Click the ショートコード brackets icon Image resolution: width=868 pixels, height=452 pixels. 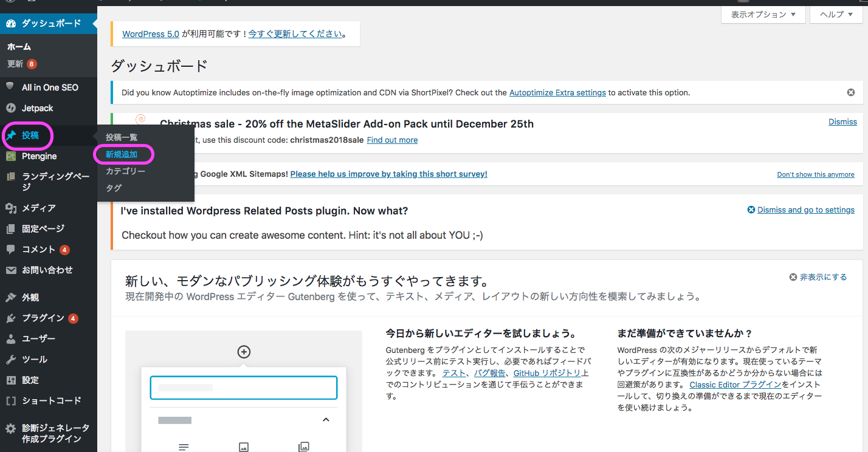(10, 401)
